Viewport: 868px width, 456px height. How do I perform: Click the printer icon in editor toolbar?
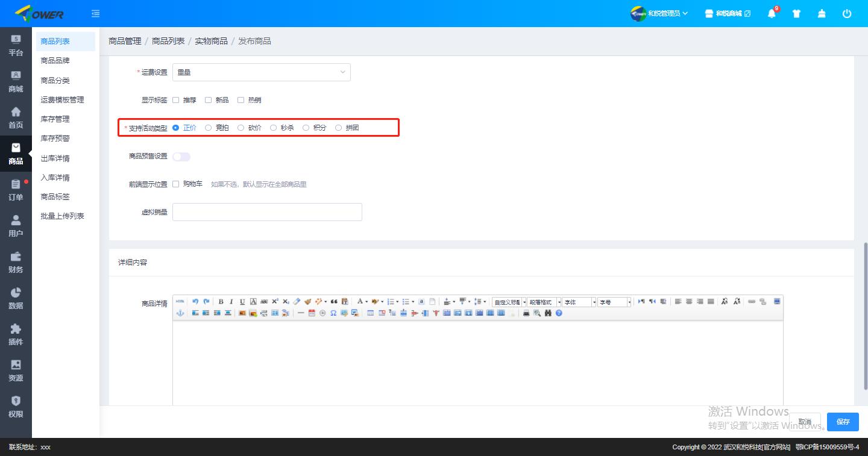tap(526, 313)
